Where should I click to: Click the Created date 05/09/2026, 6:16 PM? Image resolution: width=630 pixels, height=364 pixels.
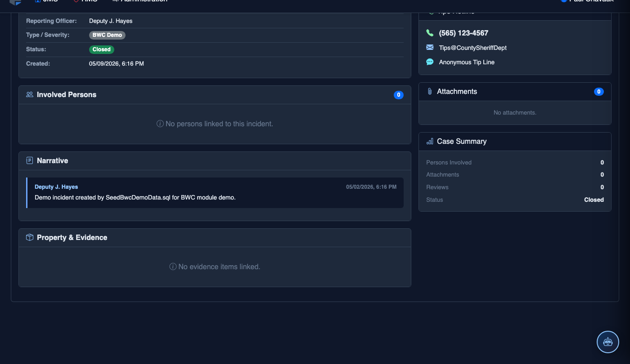click(x=117, y=64)
